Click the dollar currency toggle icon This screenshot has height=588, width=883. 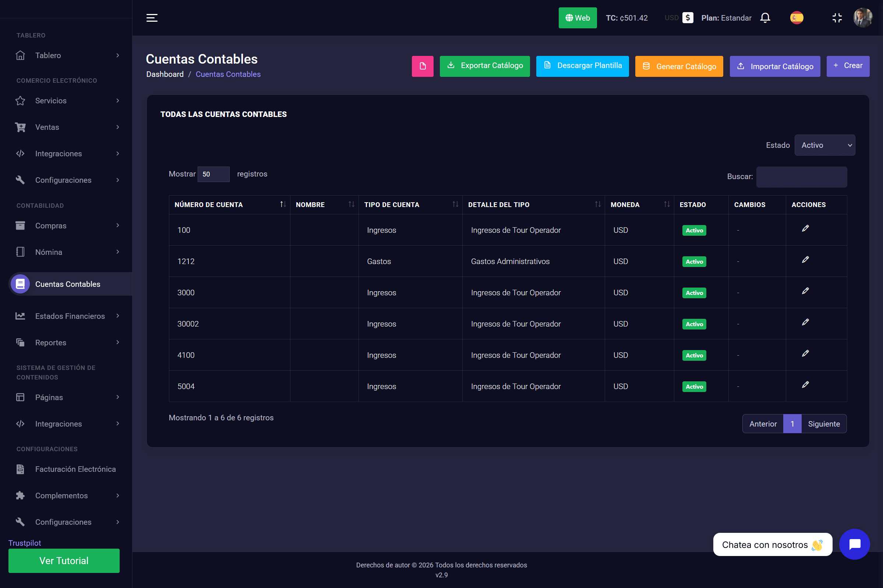[x=688, y=18]
